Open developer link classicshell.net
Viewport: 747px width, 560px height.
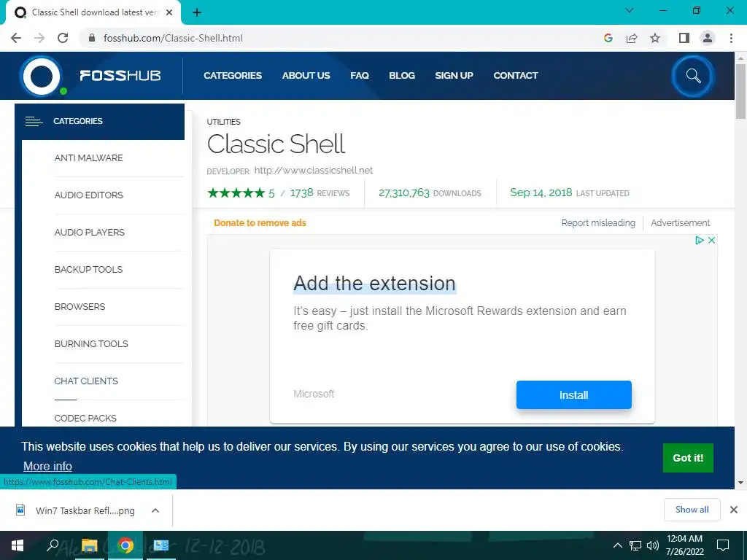314,171
